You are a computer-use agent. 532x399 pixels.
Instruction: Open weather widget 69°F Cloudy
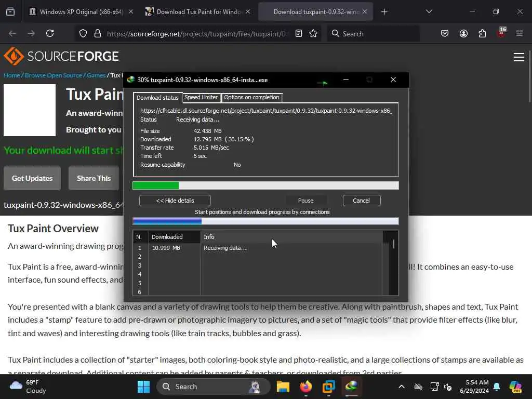click(28, 387)
